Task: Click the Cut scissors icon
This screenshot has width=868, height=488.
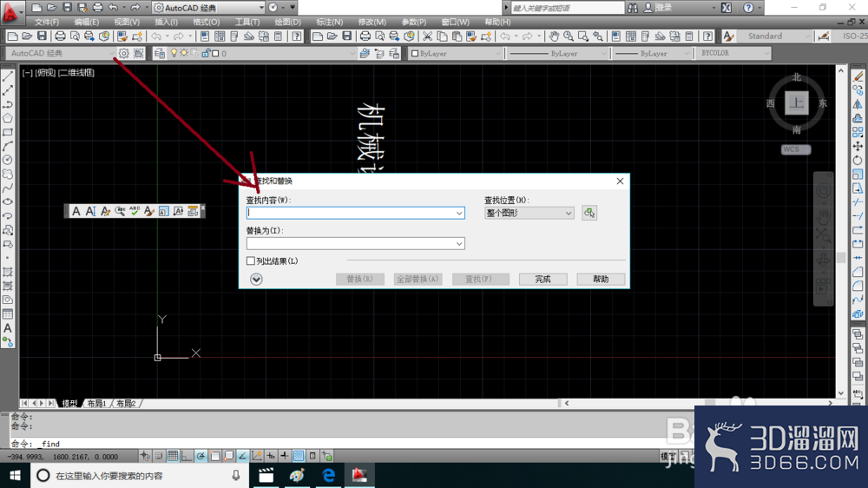Action: pos(427,36)
